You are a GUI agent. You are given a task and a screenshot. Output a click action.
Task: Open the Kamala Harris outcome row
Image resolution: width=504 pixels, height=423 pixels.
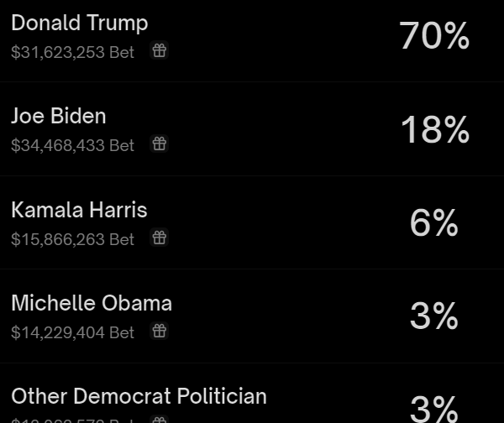(x=79, y=210)
